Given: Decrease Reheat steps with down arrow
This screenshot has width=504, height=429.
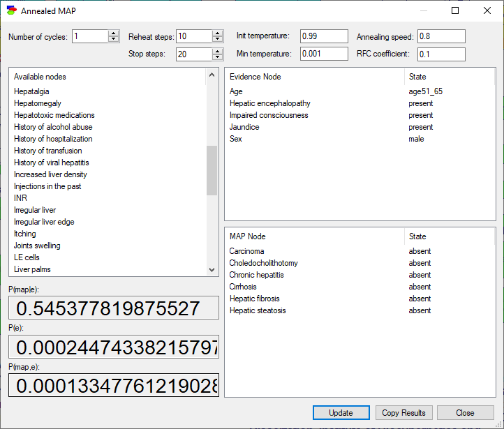Looking at the screenshot, I should pos(217,39).
